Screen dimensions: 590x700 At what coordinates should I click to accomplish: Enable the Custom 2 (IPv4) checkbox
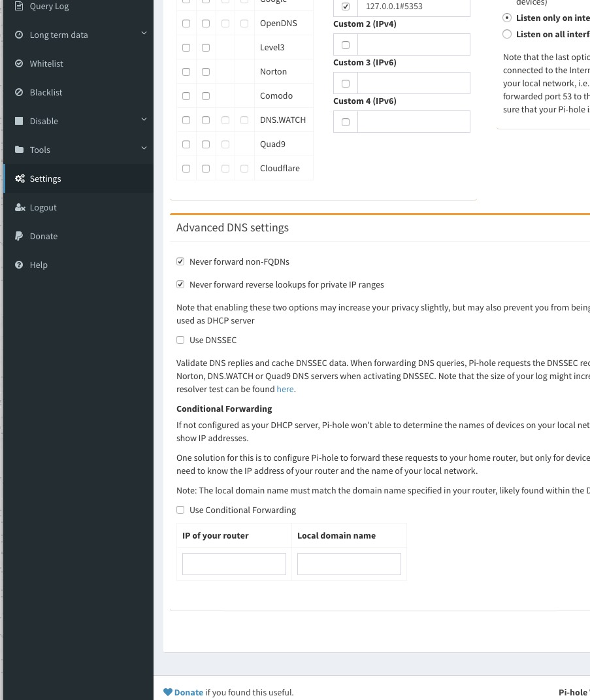(346, 44)
